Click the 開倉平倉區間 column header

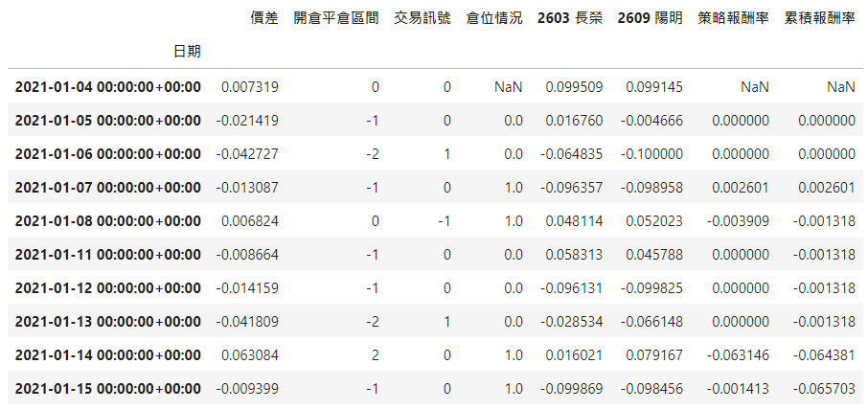[x=336, y=18]
